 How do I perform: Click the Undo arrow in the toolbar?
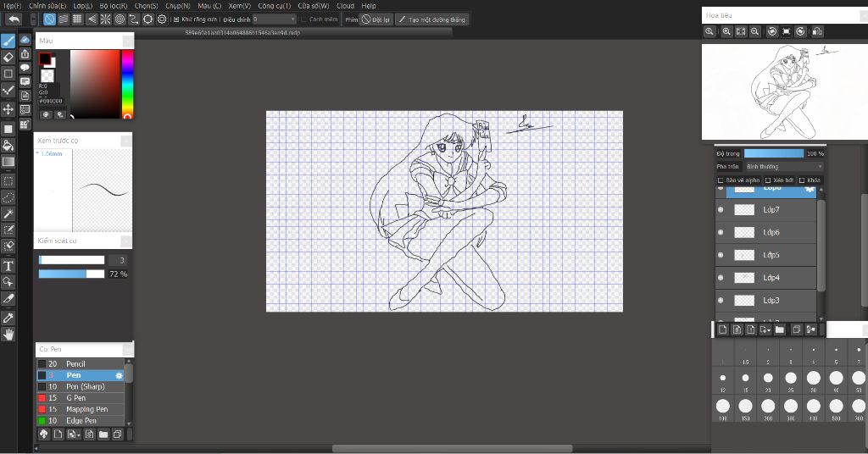[x=14, y=19]
